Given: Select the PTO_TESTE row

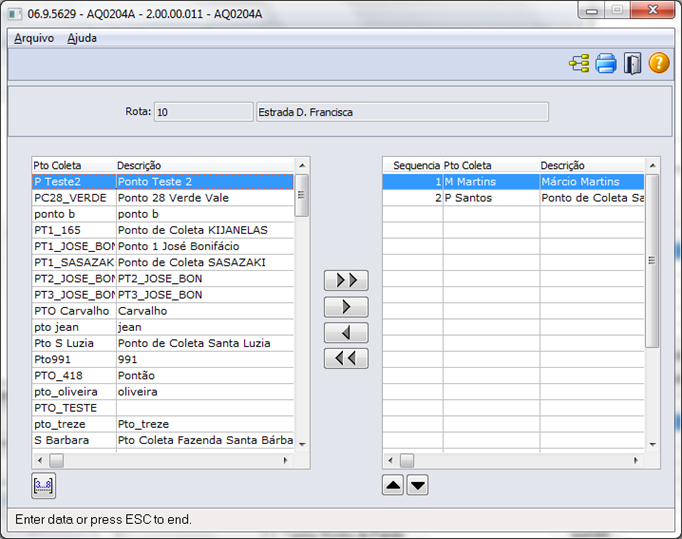Looking at the screenshot, I should pyautogui.click(x=163, y=408).
